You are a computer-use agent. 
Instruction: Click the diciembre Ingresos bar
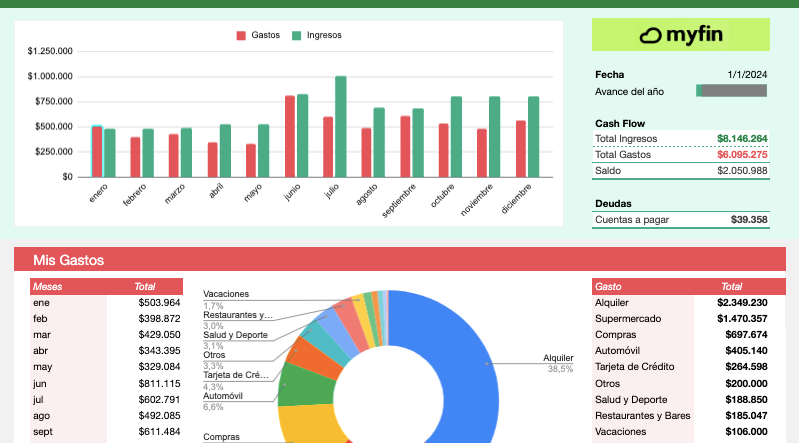533,136
